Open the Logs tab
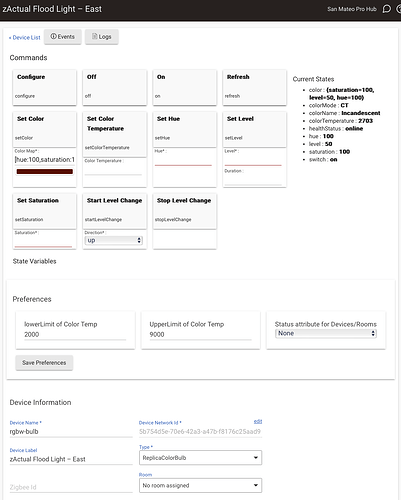 point(102,37)
